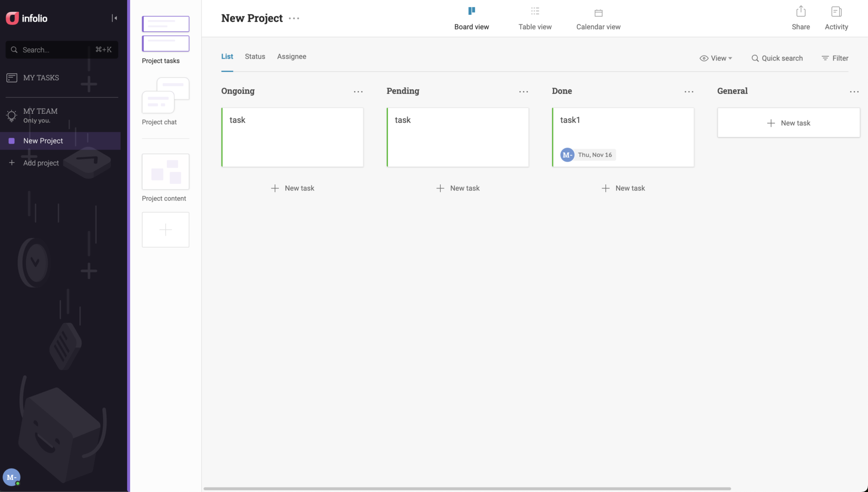Add New task under Pending column
The image size is (868, 492).
(x=458, y=188)
